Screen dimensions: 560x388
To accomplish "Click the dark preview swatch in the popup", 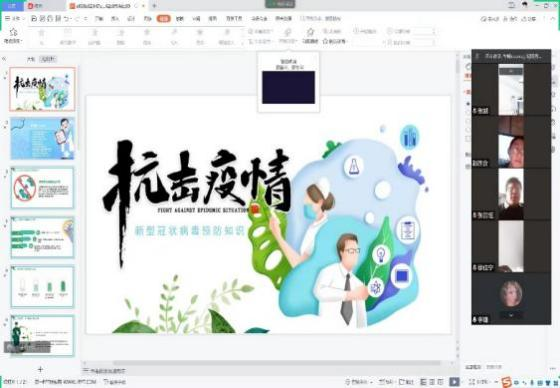I will click(288, 87).
